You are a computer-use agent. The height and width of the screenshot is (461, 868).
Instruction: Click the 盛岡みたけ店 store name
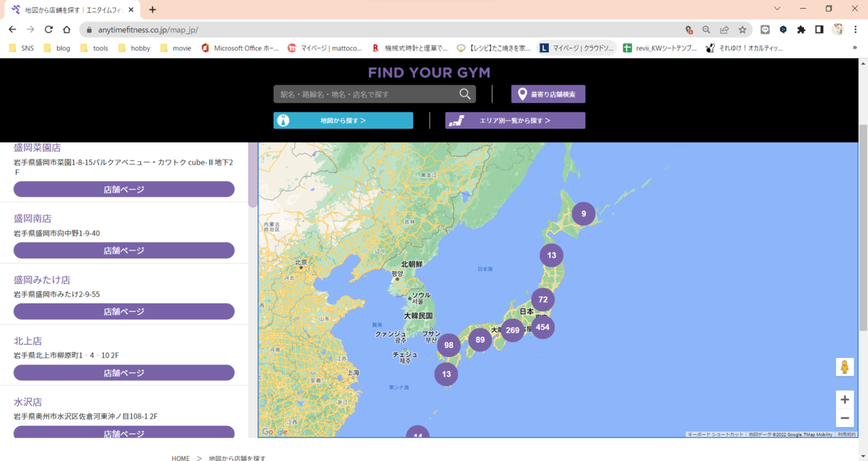[42, 280]
